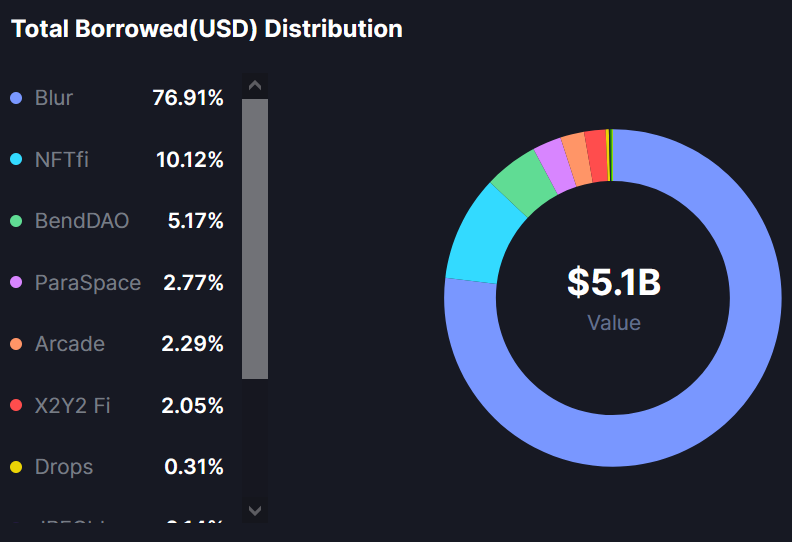This screenshot has height=542, width=792.
Task: Click the Total Borrowed(USD) Distribution title
Action: point(207,29)
